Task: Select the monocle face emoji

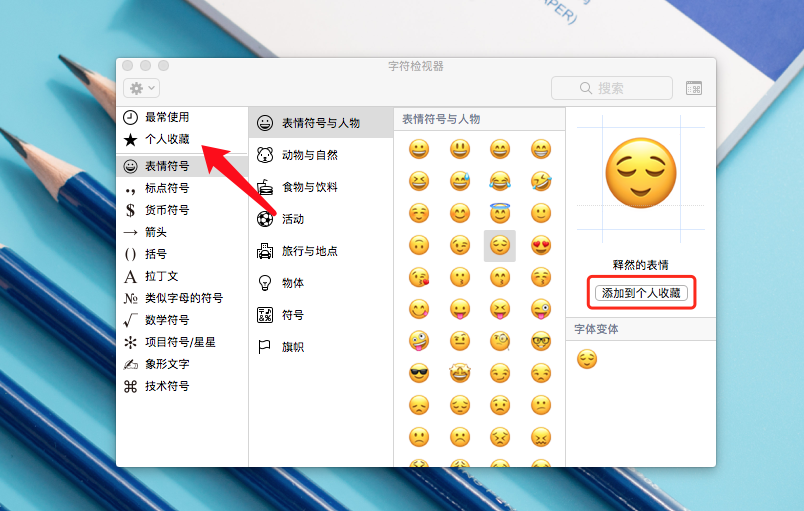Action: pos(500,341)
